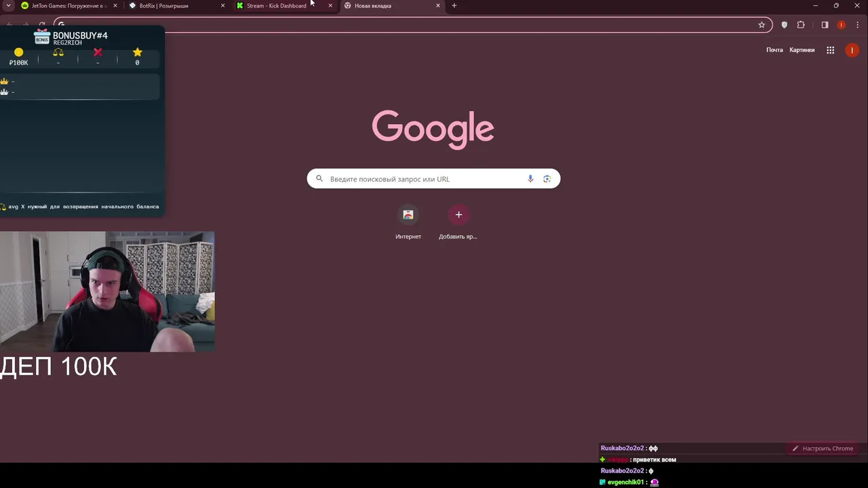Minimize the Chrome window

point(816,5)
